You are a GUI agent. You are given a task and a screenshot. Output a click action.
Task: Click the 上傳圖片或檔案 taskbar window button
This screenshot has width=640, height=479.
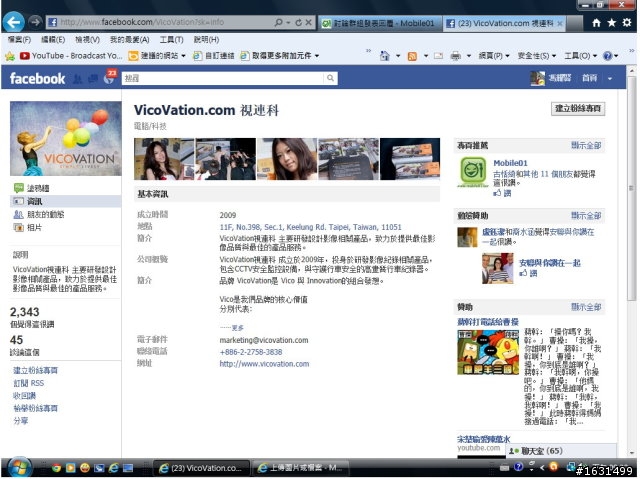(x=300, y=468)
